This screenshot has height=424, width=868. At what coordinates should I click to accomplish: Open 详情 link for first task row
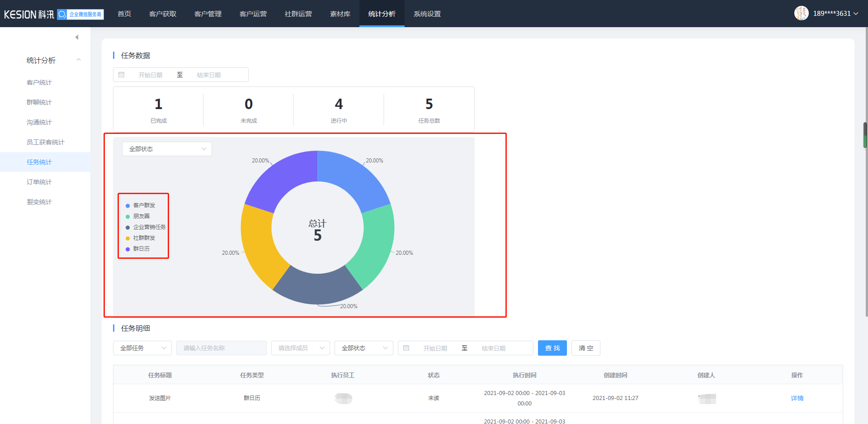tap(797, 398)
